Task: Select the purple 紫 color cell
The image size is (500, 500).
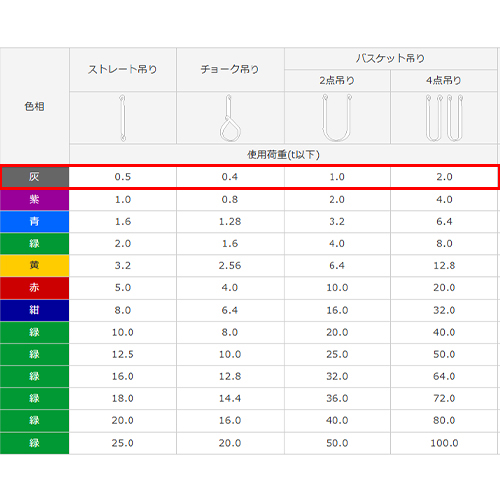Action: coord(35,200)
